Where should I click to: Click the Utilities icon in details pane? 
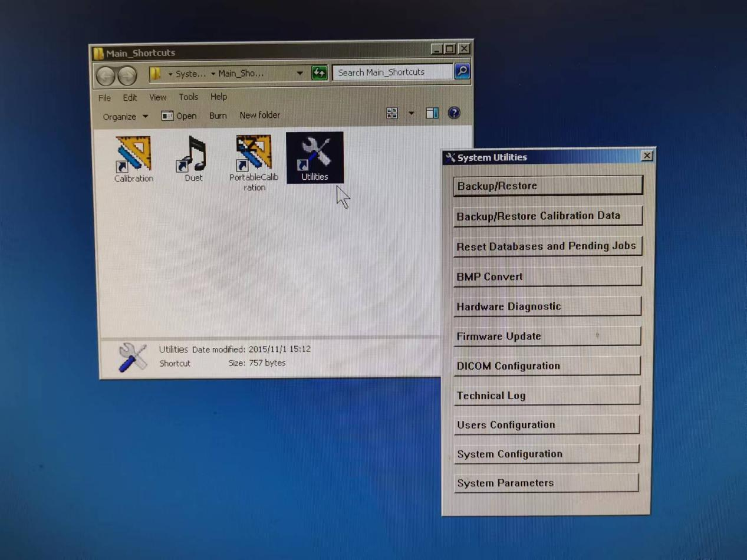coord(133,357)
